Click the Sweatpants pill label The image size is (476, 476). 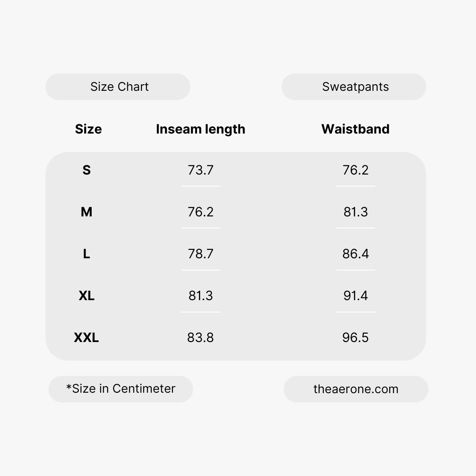[x=355, y=87]
